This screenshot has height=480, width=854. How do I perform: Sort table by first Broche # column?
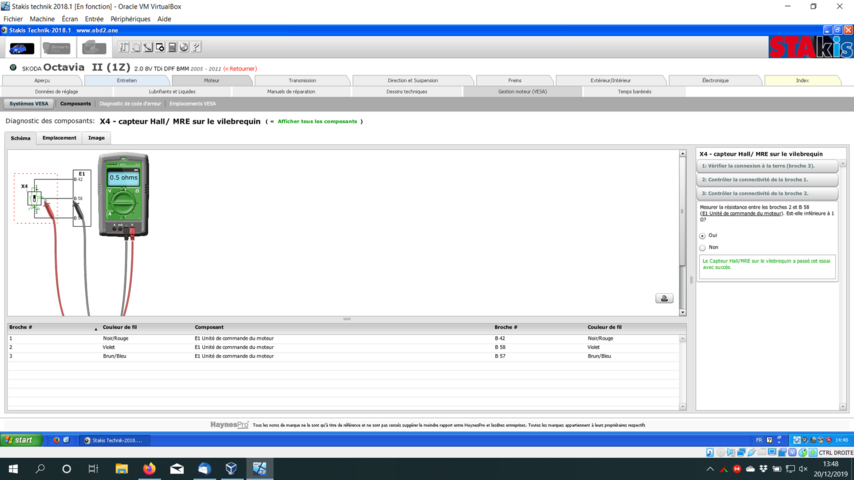53,327
